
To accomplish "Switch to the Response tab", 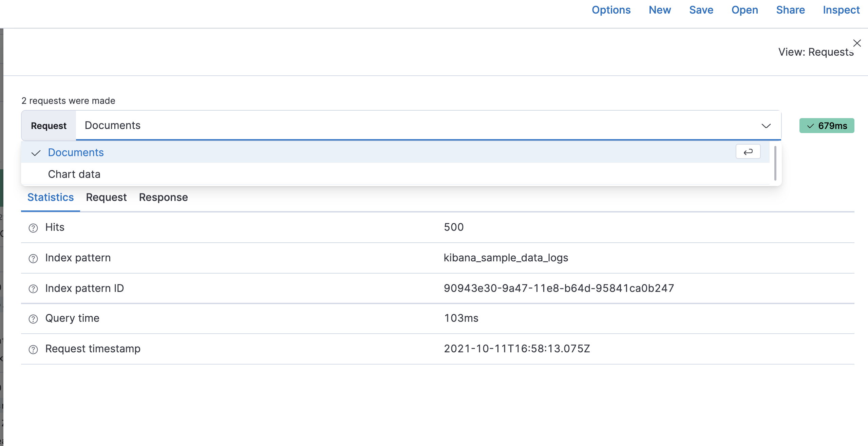I will [x=163, y=197].
